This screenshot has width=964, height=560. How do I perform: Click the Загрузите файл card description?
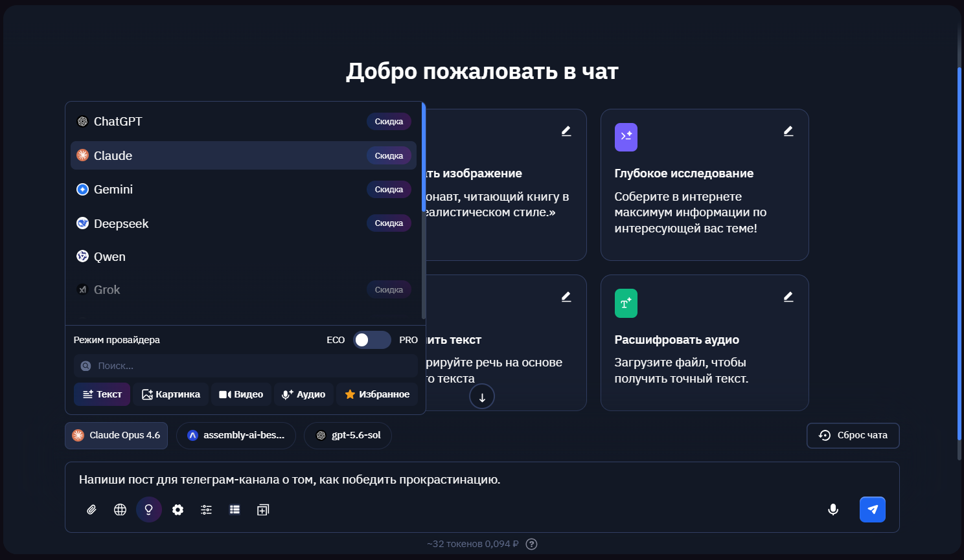coord(682,370)
